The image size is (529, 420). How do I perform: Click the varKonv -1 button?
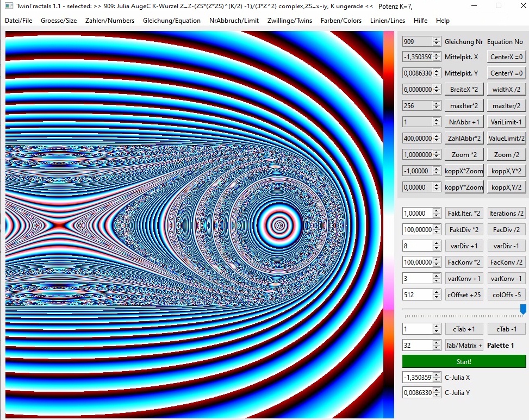[506, 278]
